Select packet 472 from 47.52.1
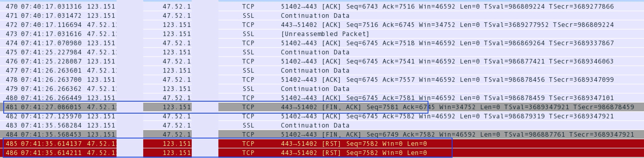This screenshot has height=158, width=644. 322,25
